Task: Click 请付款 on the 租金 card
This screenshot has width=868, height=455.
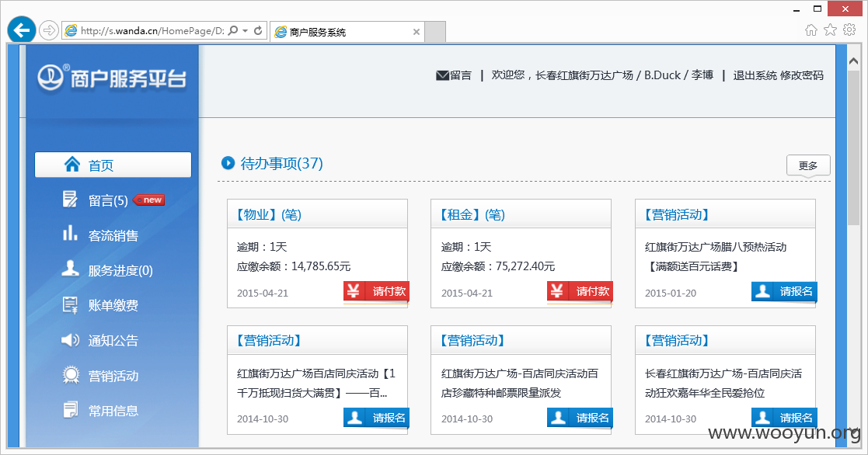Action: pos(580,292)
